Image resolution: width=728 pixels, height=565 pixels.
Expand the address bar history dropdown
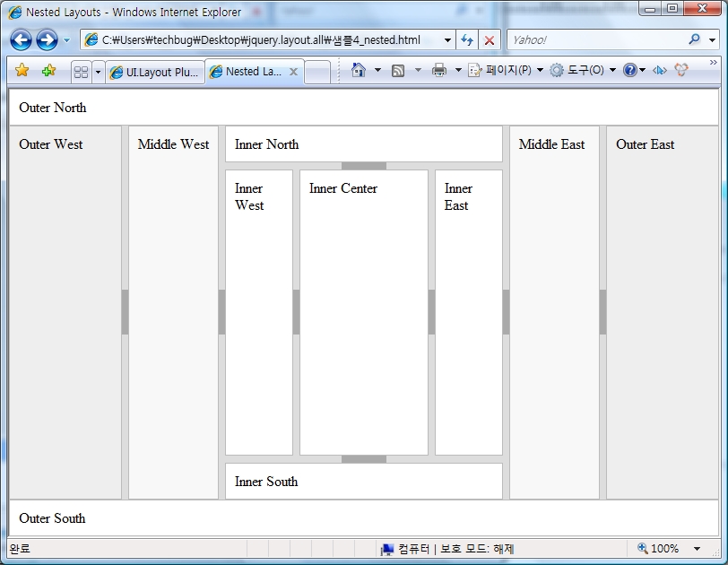pyautogui.click(x=447, y=40)
